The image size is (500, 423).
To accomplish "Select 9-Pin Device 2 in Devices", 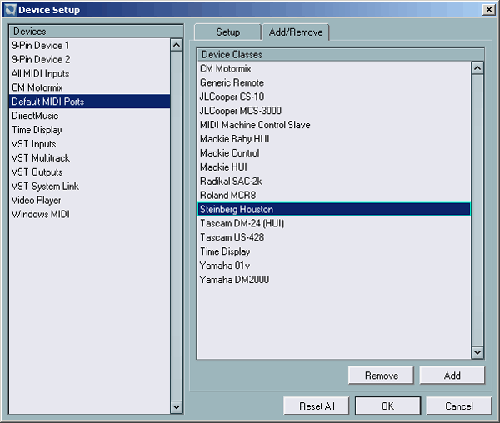I will click(x=90, y=59).
